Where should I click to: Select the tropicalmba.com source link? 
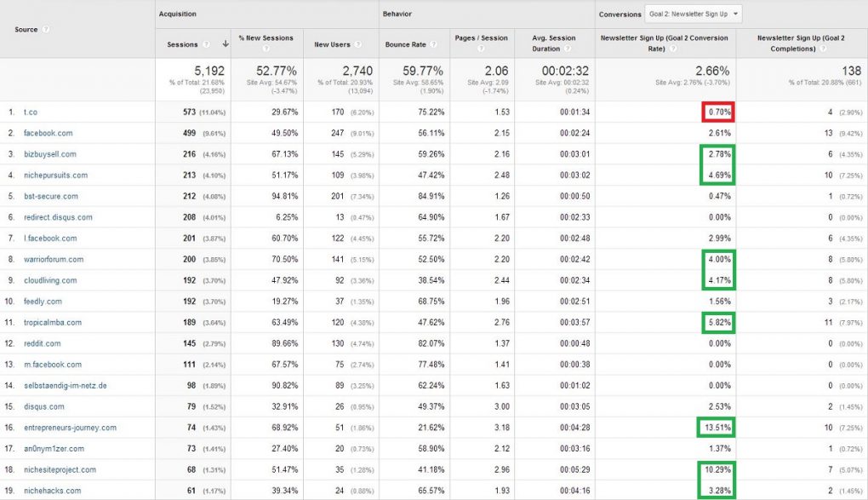(x=53, y=323)
